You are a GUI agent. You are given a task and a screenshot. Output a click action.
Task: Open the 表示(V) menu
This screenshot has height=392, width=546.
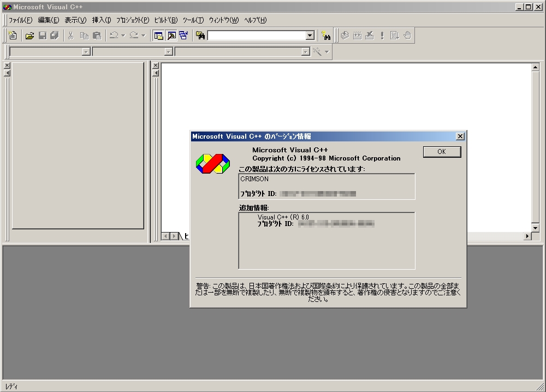click(75, 20)
